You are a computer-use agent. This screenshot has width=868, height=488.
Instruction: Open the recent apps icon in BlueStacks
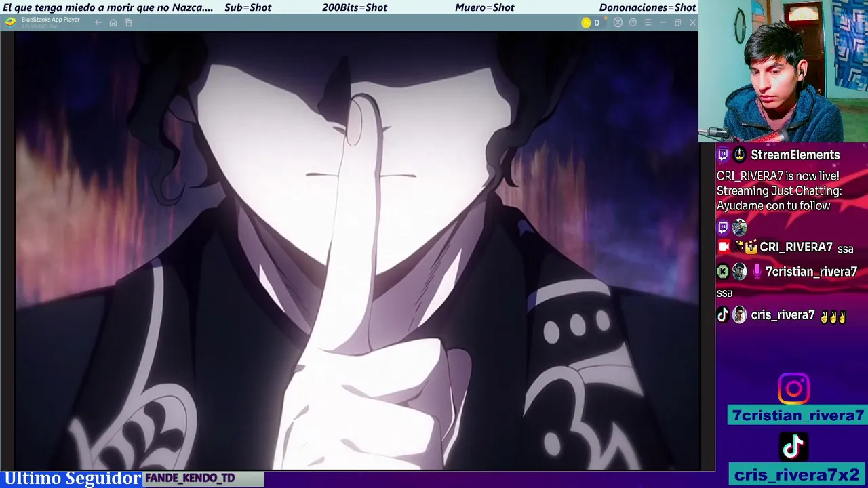(x=128, y=23)
